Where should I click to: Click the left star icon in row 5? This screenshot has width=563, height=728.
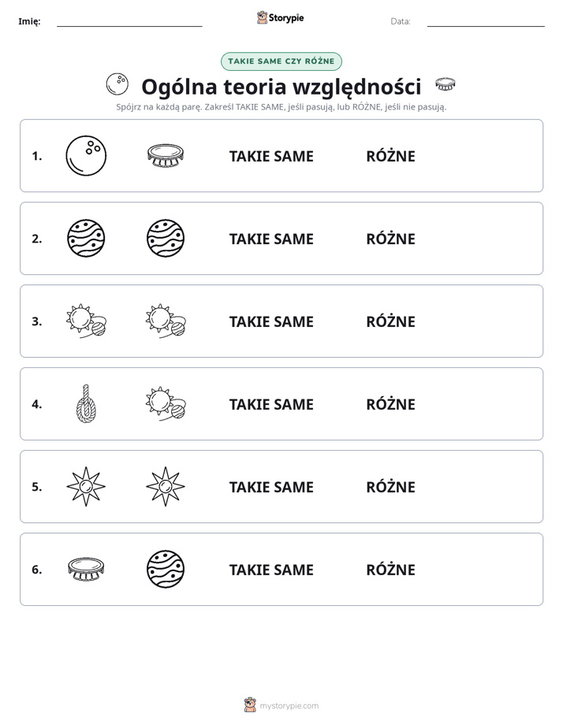pos(86,487)
